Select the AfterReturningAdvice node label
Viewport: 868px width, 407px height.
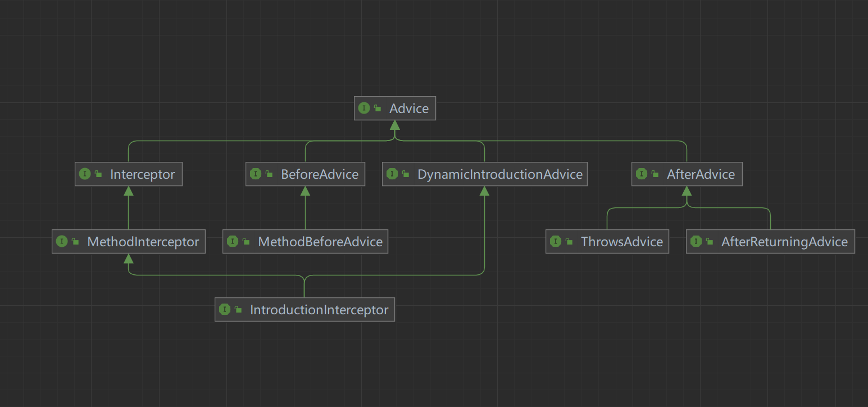784,242
